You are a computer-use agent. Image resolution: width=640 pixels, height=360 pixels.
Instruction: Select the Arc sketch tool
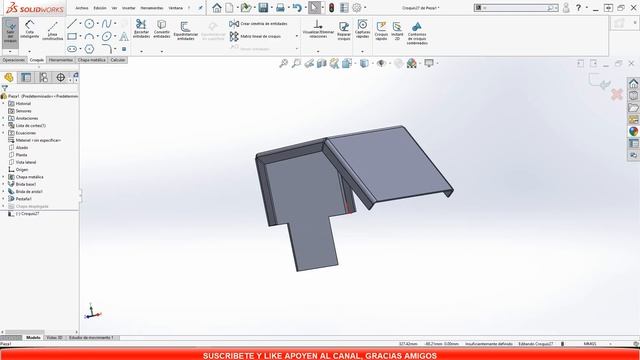(x=89, y=36)
